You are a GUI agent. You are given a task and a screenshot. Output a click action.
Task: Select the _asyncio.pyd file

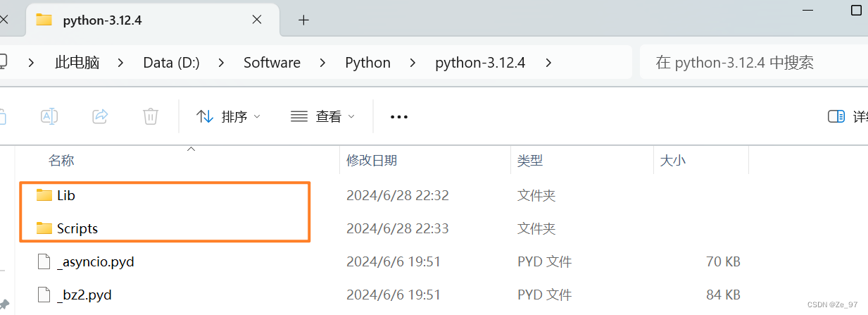point(96,262)
